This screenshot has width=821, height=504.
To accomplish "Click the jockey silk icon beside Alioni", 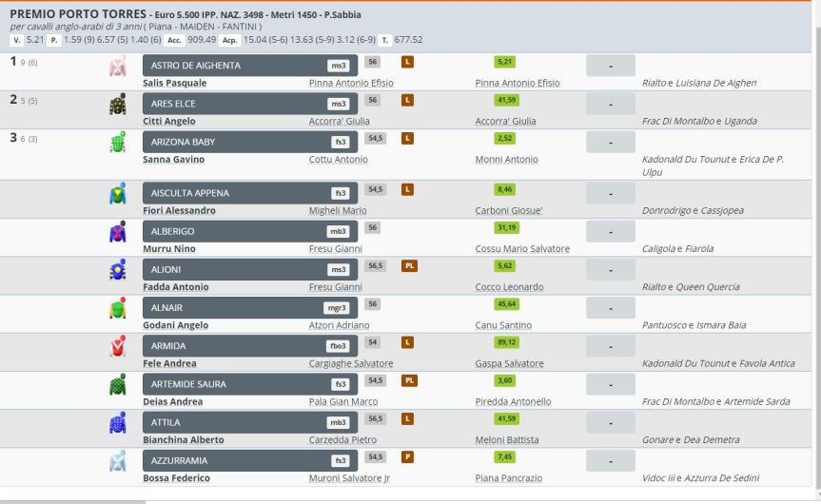I will click(118, 270).
